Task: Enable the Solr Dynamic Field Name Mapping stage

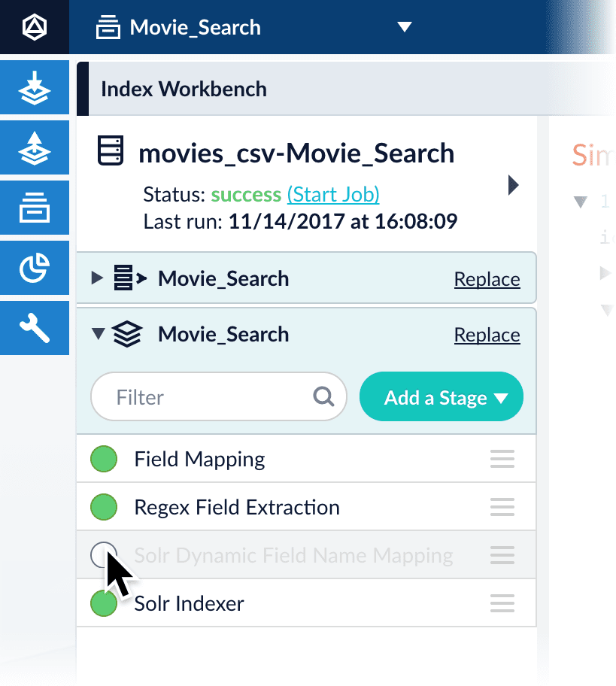Action: click(103, 555)
